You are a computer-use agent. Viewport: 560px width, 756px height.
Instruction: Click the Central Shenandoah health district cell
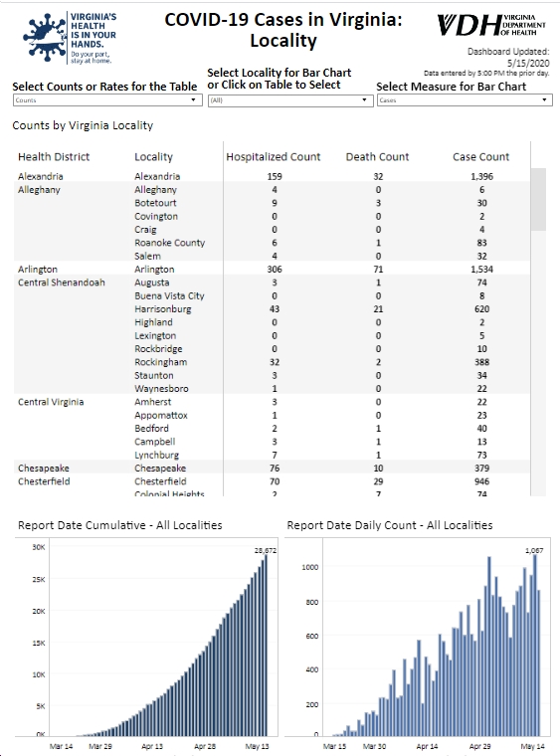pos(62,283)
